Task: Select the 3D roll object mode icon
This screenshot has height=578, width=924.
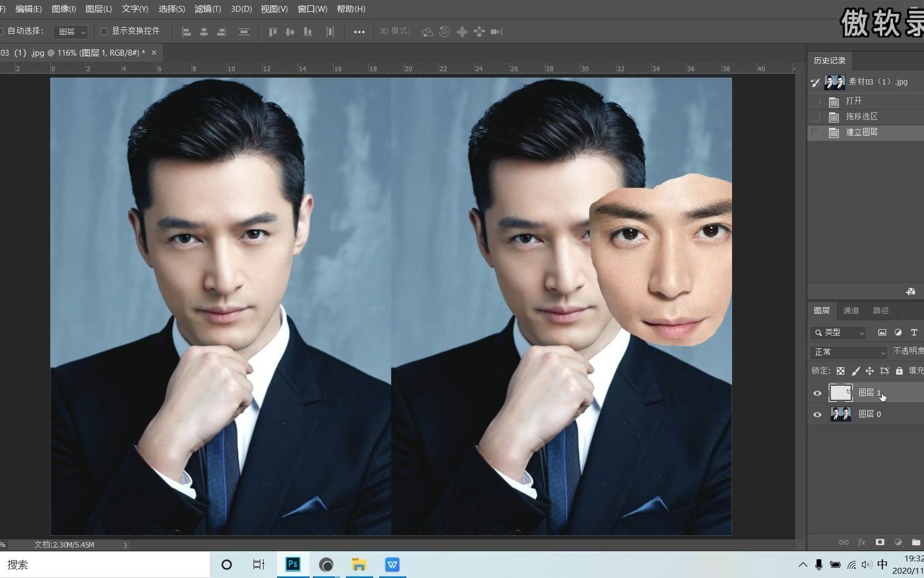Action: click(444, 32)
